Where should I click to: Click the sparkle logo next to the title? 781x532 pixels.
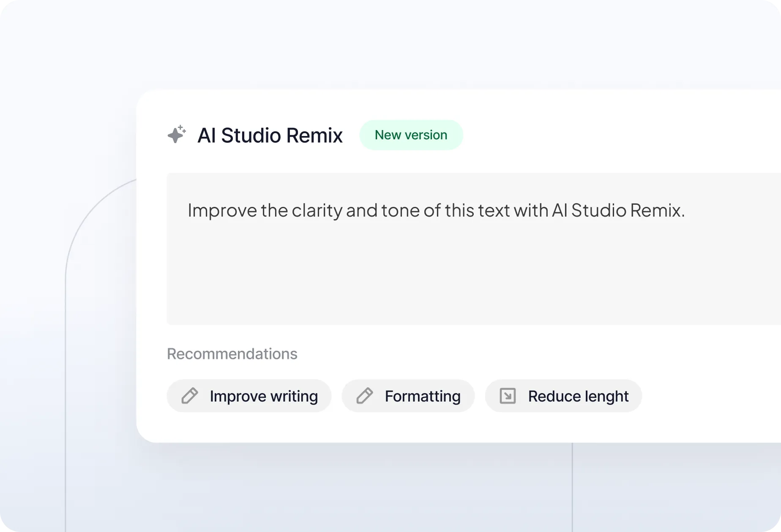176,134
